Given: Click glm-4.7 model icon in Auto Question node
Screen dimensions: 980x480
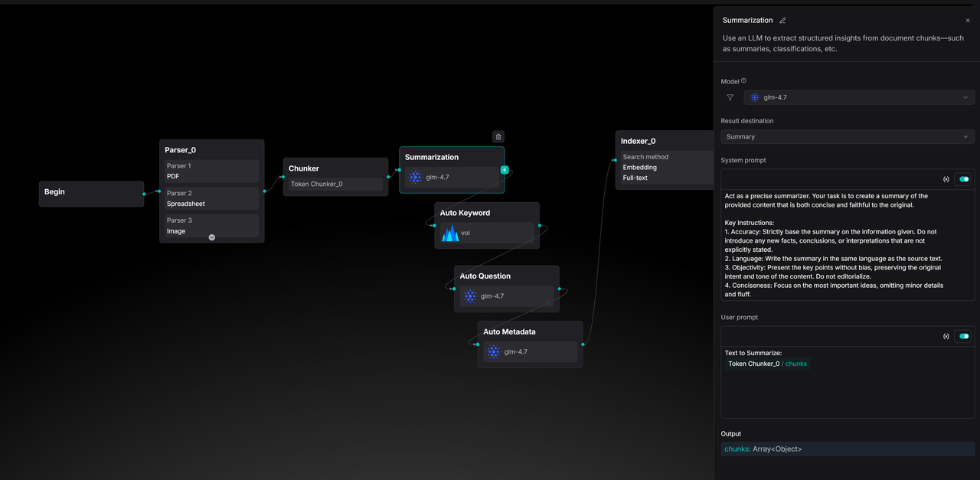Looking at the screenshot, I should point(470,296).
